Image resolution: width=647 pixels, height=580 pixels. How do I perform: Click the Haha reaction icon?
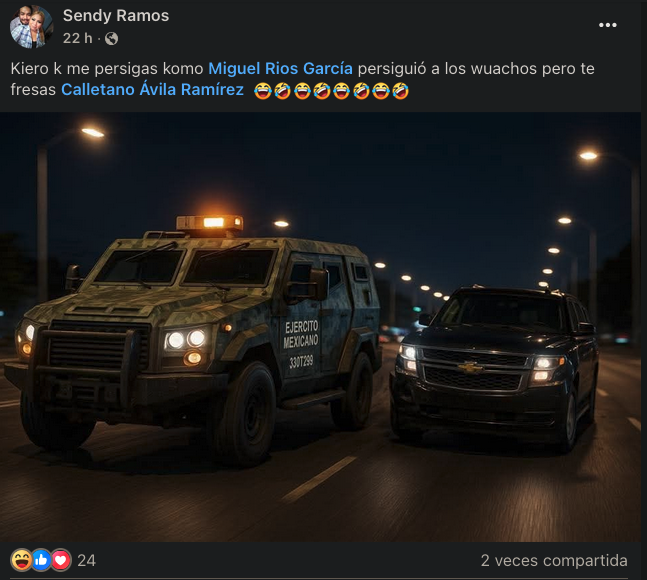(x=21, y=560)
